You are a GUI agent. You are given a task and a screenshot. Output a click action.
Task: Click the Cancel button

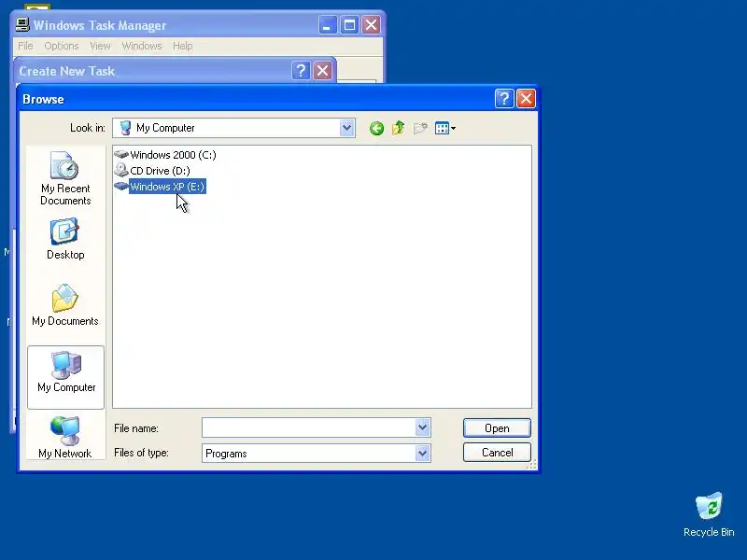pyautogui.click(x=497, y=453)
